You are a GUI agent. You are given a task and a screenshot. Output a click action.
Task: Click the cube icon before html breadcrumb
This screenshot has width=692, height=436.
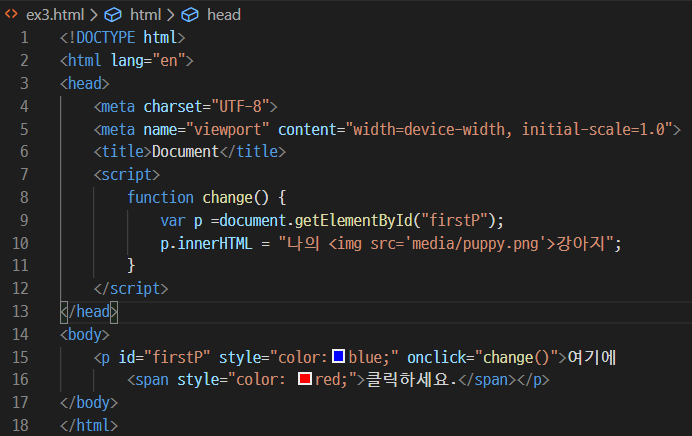(x=113, y=15)
